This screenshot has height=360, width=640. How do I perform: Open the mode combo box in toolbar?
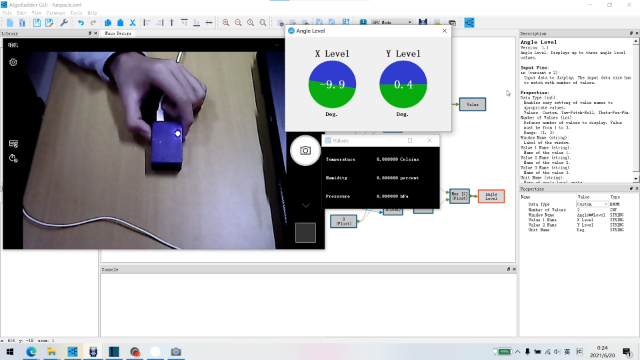pyautogui.click(x=391, y=22)
